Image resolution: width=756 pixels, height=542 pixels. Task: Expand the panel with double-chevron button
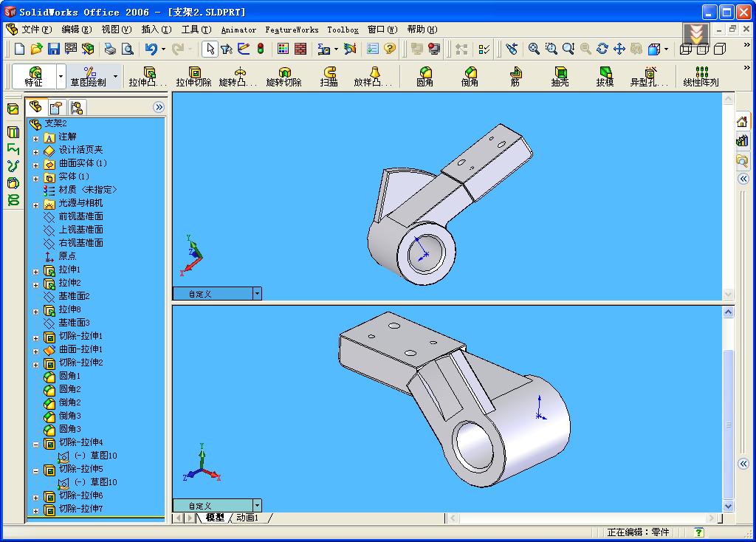(x=159, y=107)
